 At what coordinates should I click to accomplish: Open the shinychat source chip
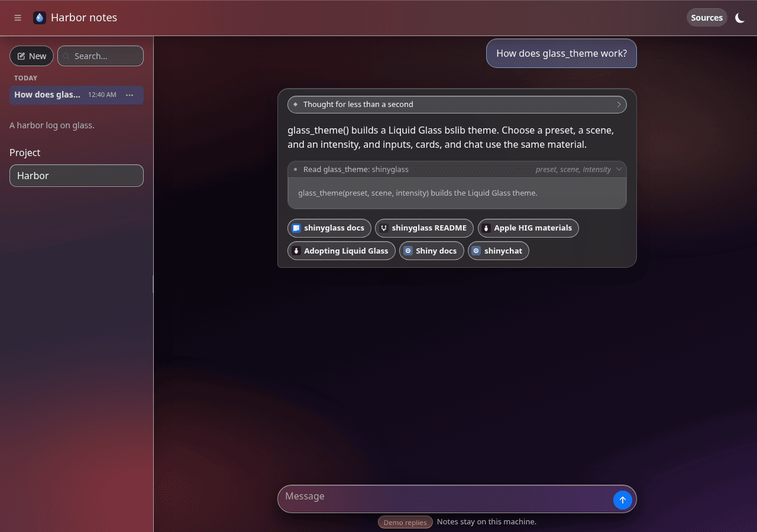pos(498,251)
